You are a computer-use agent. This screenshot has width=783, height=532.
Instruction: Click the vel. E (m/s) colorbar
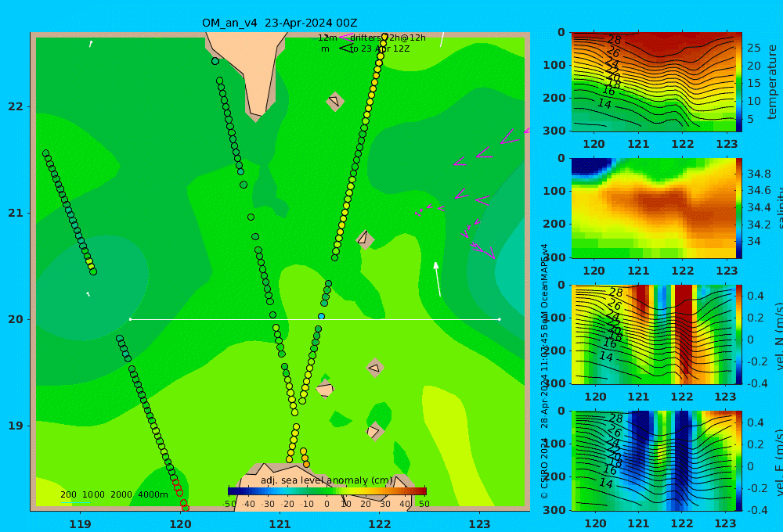point(738,461)
